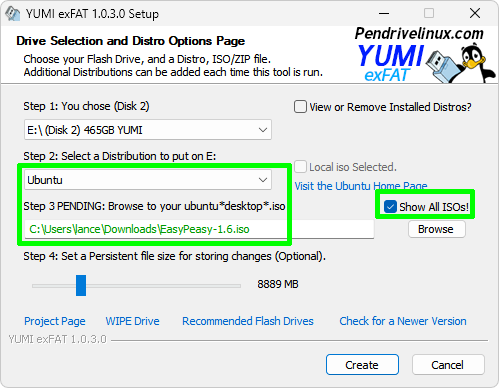Expand the Ubuntu distribution dropdown
The image size is (499, 388).
[148, 180]
